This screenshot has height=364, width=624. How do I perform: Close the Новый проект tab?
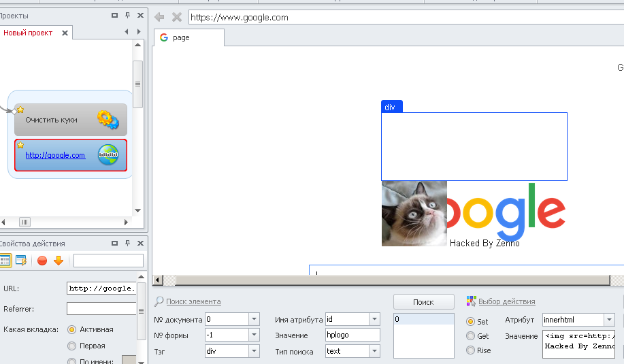(65, 33)
